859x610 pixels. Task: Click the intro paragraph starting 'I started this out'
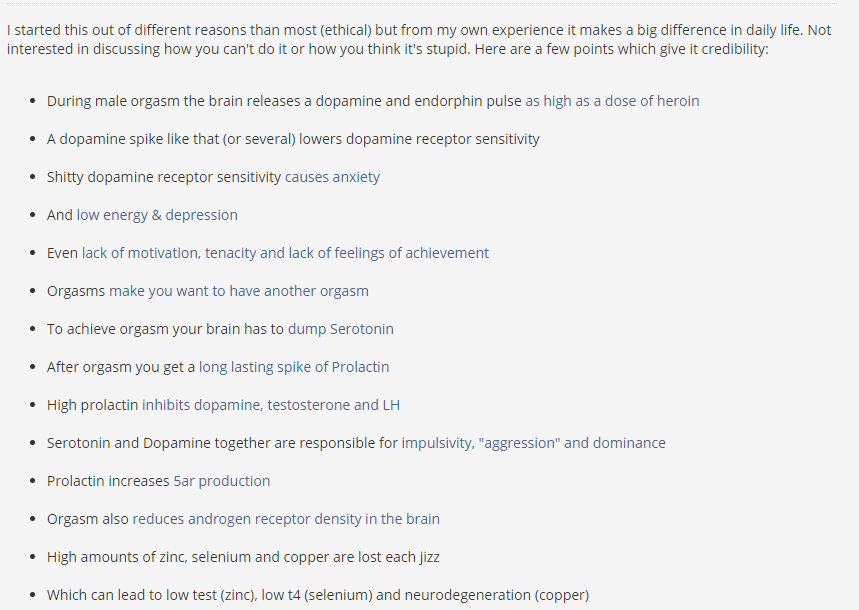pyautogui.click(x=419, y=39)
